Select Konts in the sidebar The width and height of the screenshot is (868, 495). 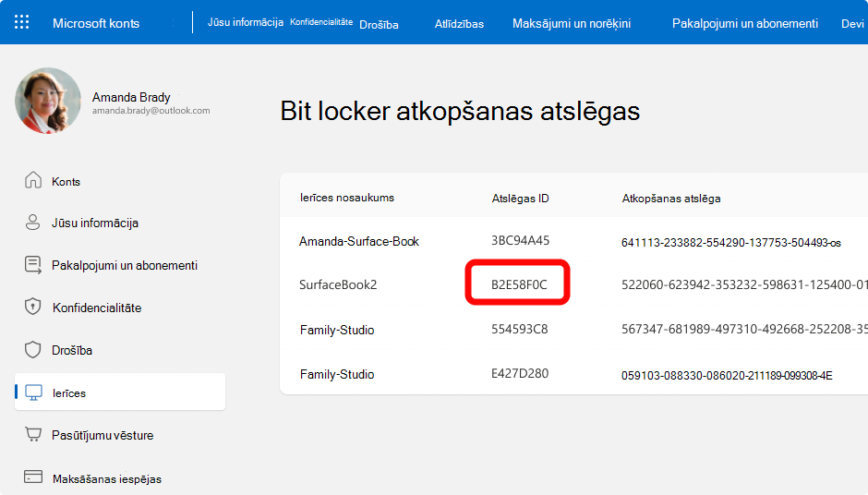[66, 182]
